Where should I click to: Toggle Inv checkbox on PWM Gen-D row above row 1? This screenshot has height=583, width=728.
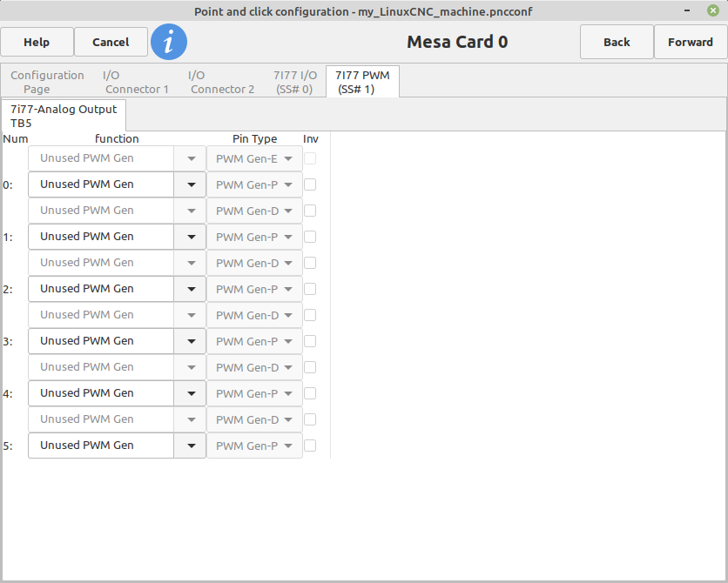tap(310, 211)
